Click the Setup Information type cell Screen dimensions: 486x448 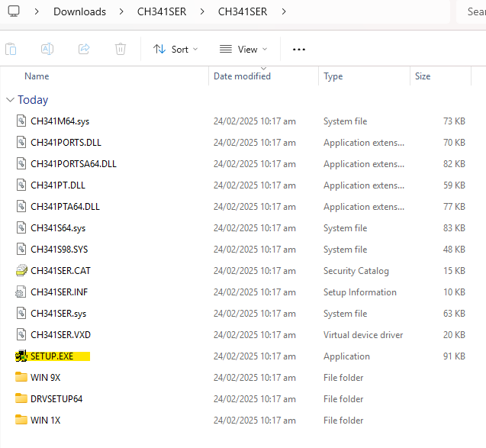(x=360, y=292)
